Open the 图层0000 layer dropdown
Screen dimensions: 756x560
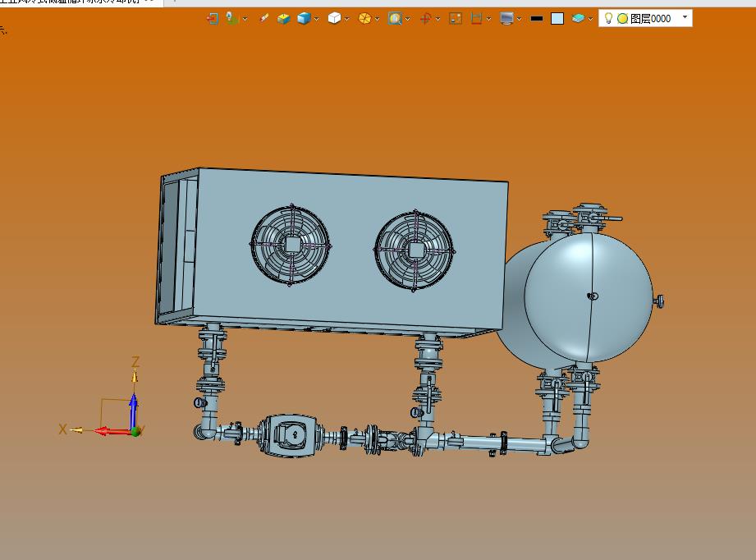click(685, 17)
